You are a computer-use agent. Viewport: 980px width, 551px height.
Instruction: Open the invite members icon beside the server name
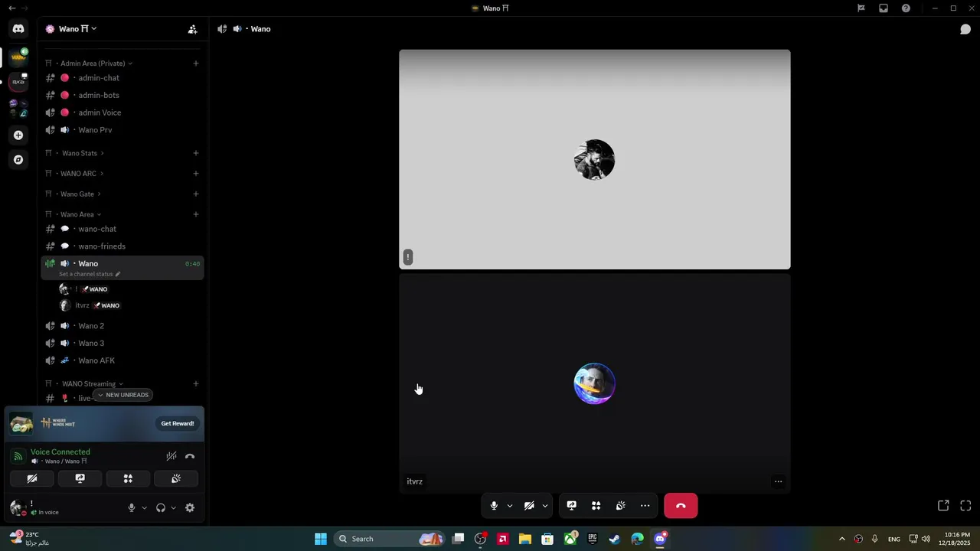[192, 29]
